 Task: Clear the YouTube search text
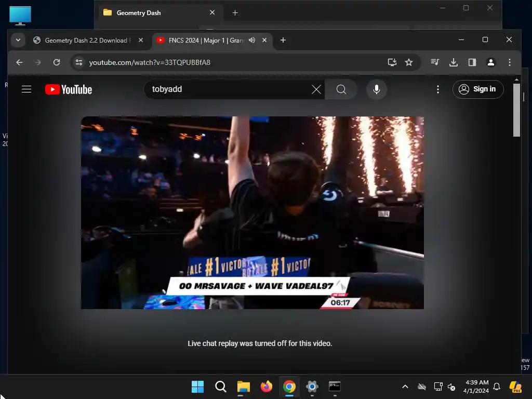click(x=316, y=89)
